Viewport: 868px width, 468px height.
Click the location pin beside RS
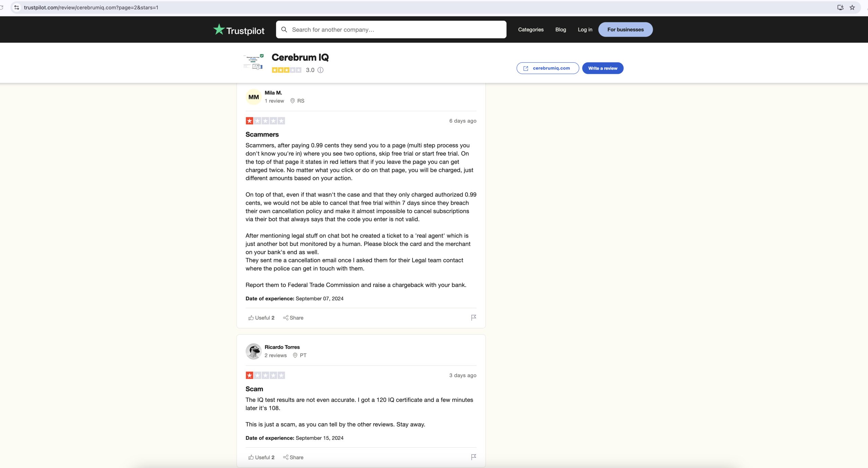(292, 101)
